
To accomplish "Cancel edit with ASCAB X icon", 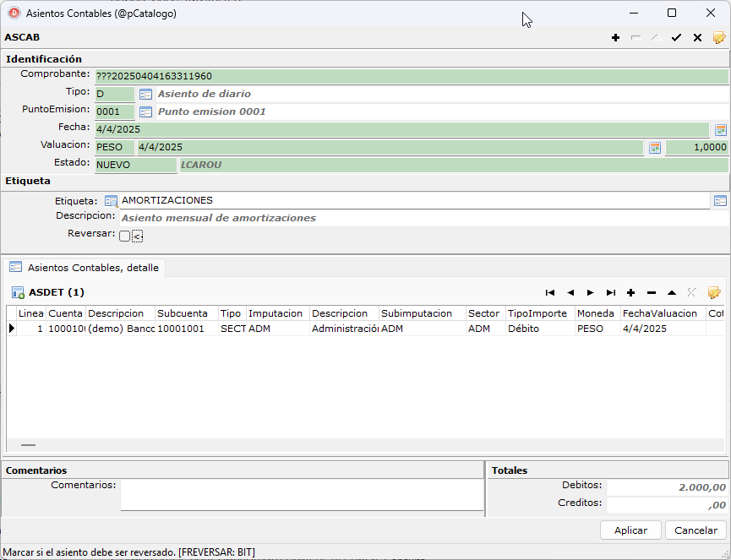I will point(697,38).
